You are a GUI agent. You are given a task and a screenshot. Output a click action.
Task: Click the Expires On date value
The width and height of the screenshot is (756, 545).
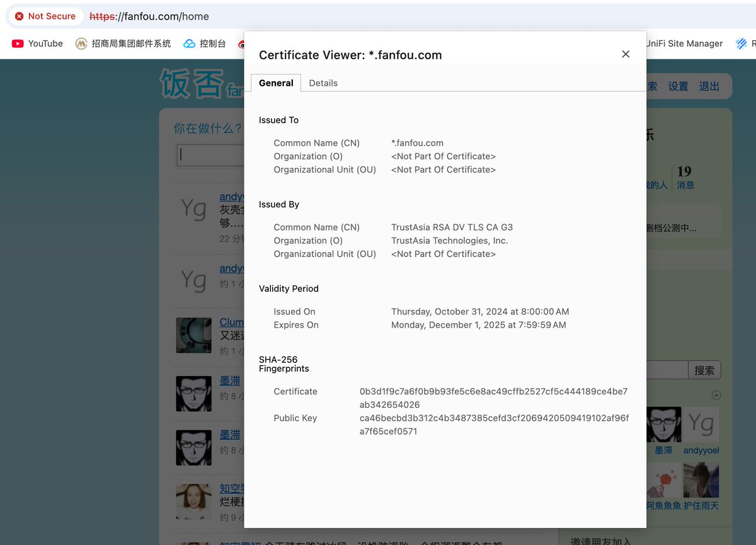pyautogui.click(x=479, y=325)
